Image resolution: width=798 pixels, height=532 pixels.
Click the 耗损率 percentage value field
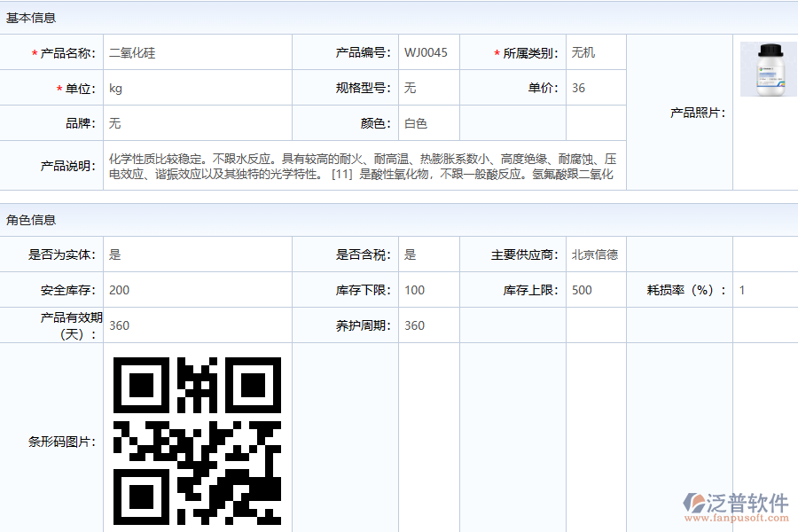(764, 291)
